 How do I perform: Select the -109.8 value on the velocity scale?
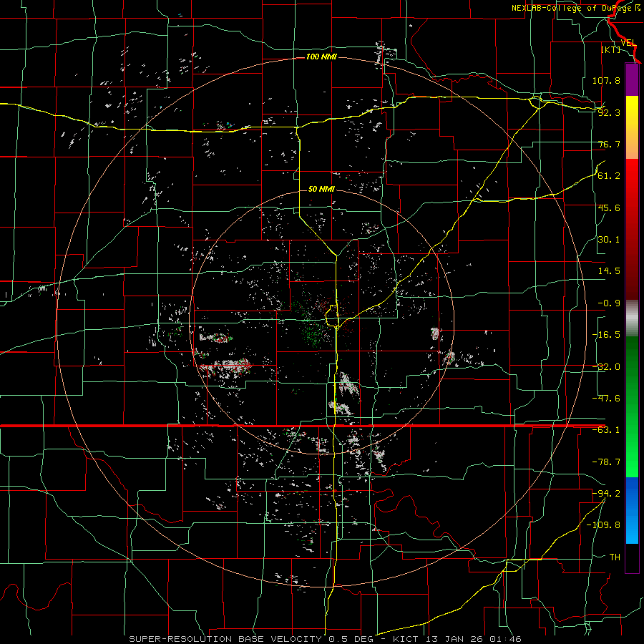coord(603,525)
